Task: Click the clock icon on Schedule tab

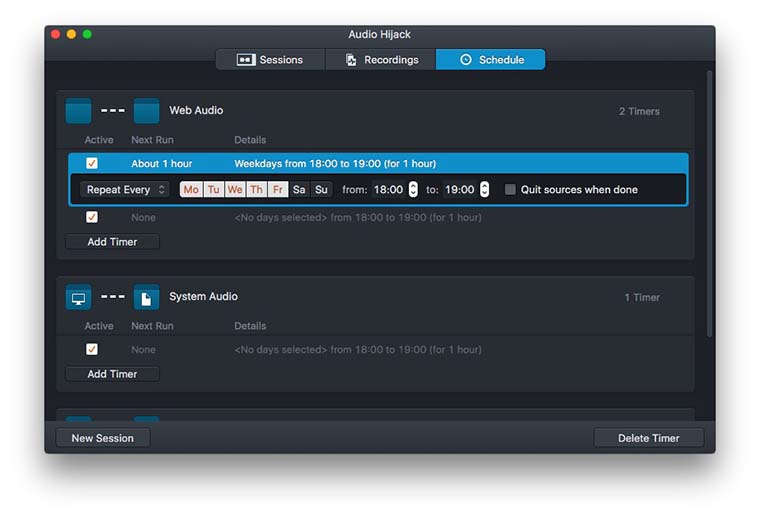Action: coord(465,60)
